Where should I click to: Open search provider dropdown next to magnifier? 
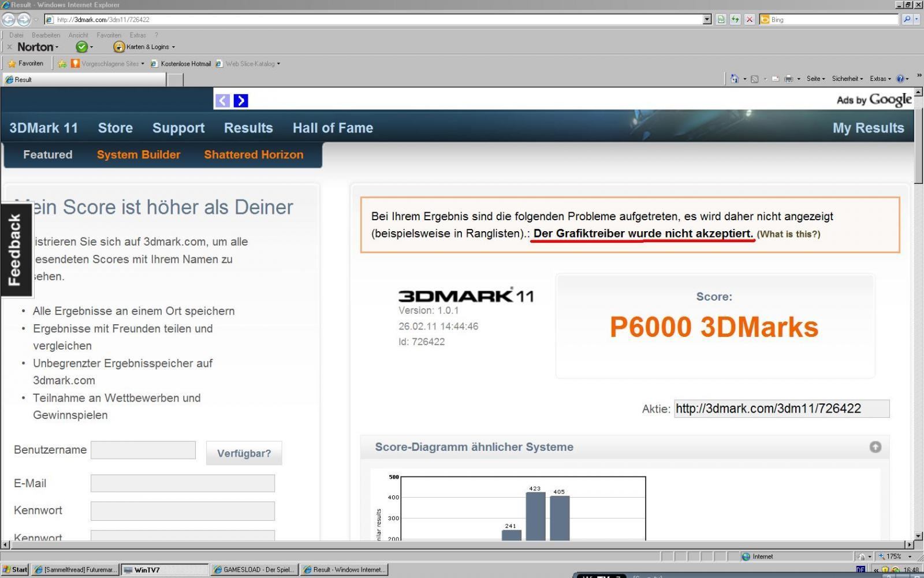(917, 19)
